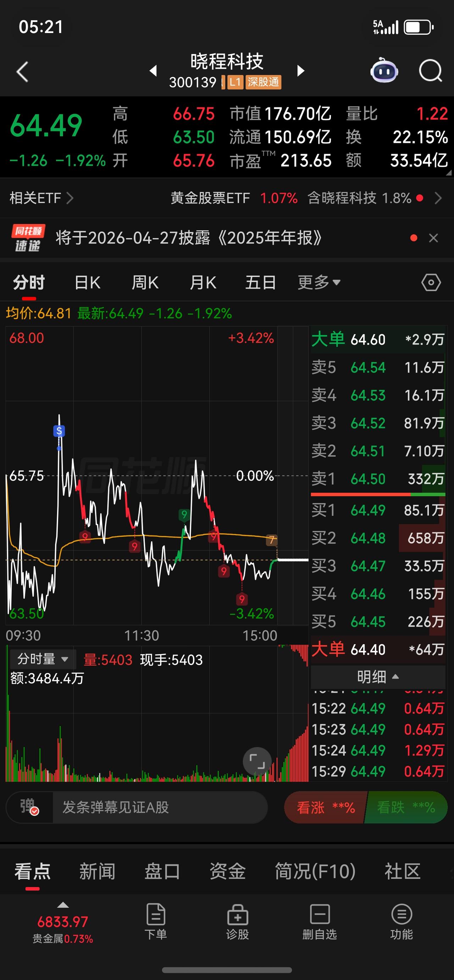The height and width of the screenshot is (980, 454).
Task: Go to next stock with right triangle
Action: pos(300,71)
